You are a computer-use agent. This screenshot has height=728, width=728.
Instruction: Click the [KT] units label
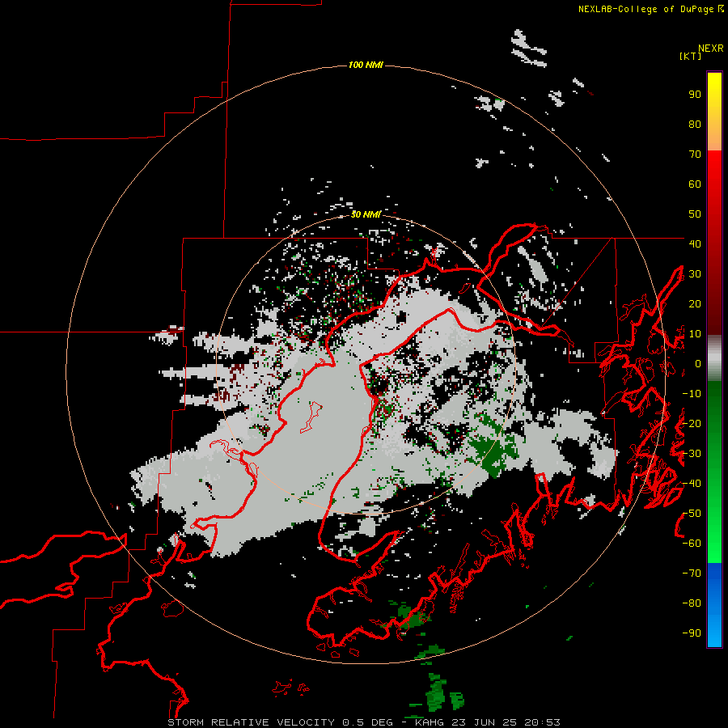(690, 56)
